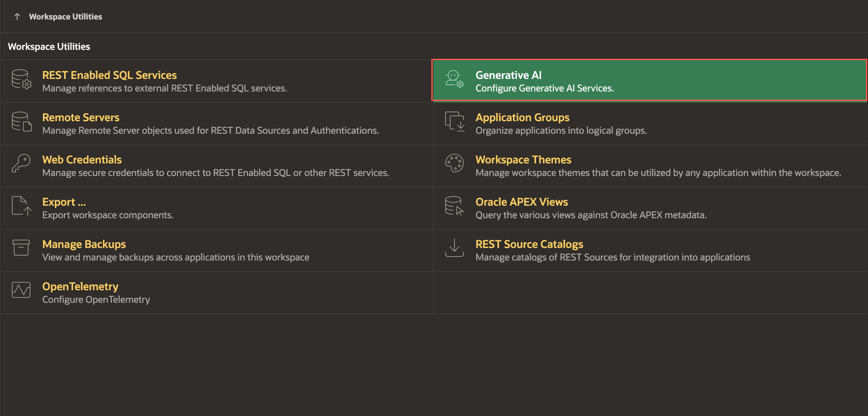Open Export ... workspace components
Image resolution: width=868 pixels, height=416 pixels.
pyautogui.click(x=64, y=202)
